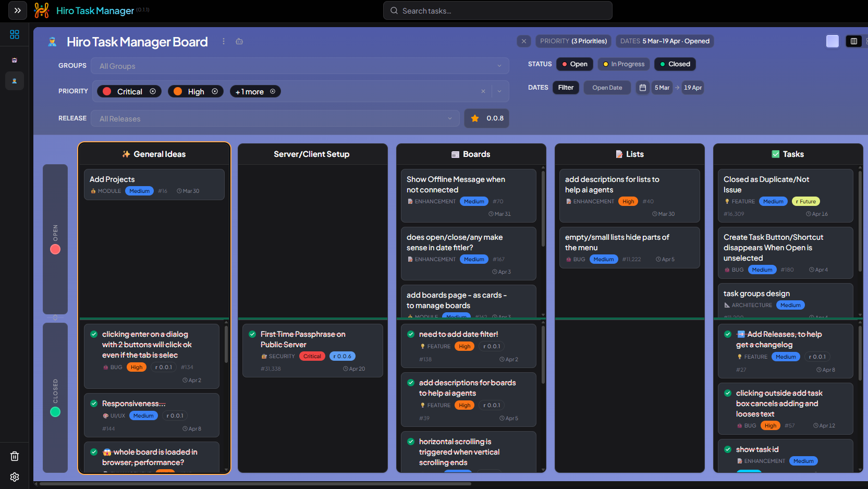Click the PRIORITY (3 Priorities) filter pill
The width and height of the screenshot is (868, 489).
(x=573, y=41)
